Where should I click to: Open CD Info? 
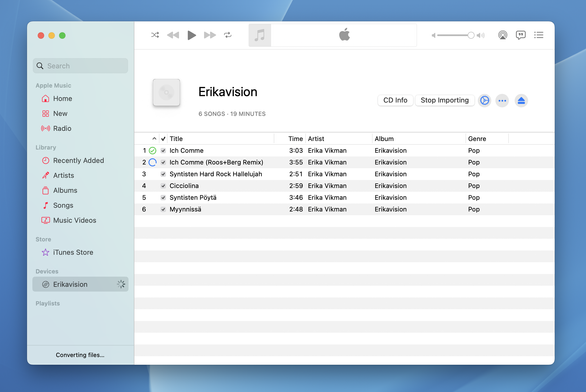395,101
